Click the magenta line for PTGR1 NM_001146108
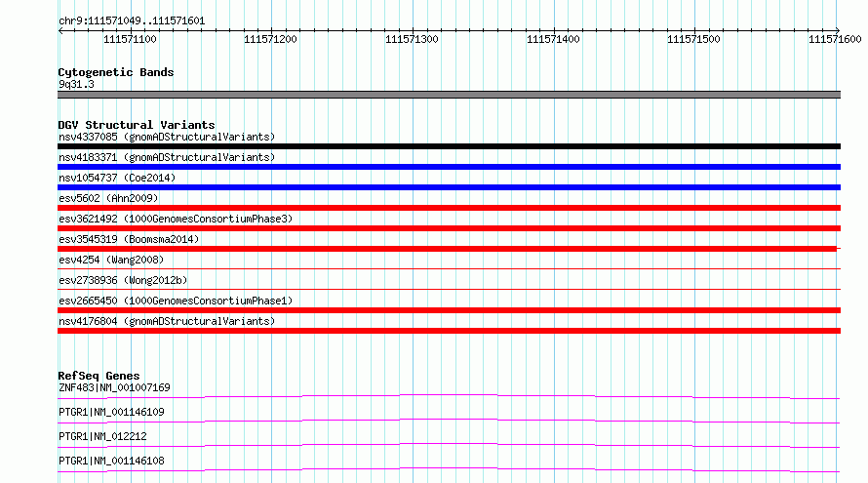 (449, 469)
